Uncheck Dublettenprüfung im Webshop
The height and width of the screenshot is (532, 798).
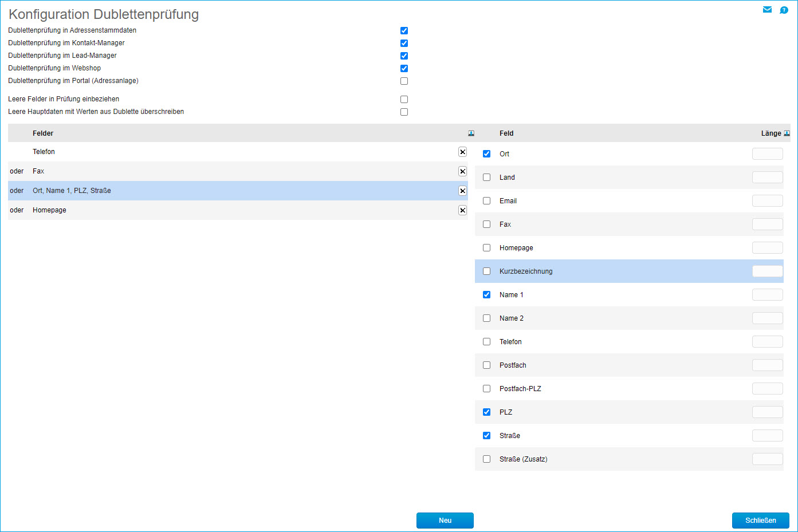[404, 68]
